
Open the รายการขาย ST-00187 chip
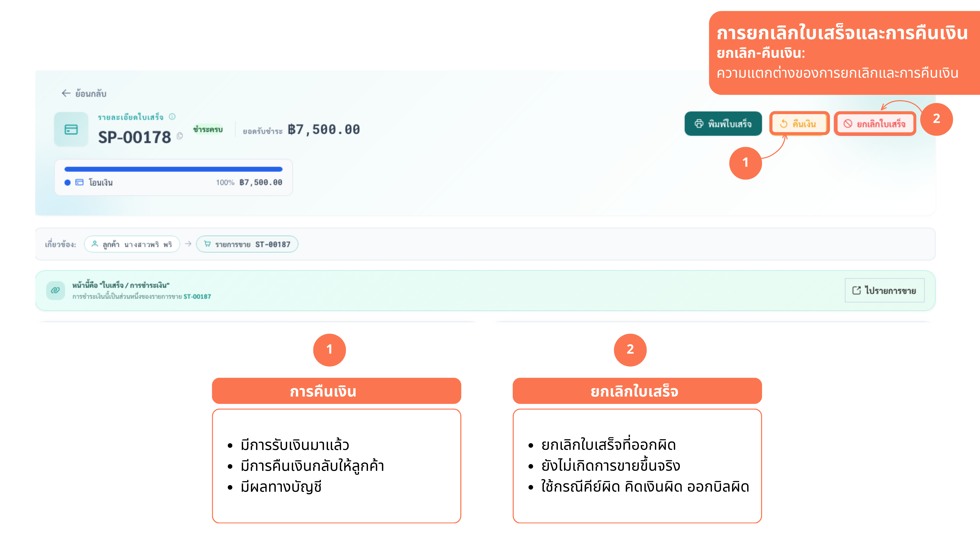click(x=247, y=244)
